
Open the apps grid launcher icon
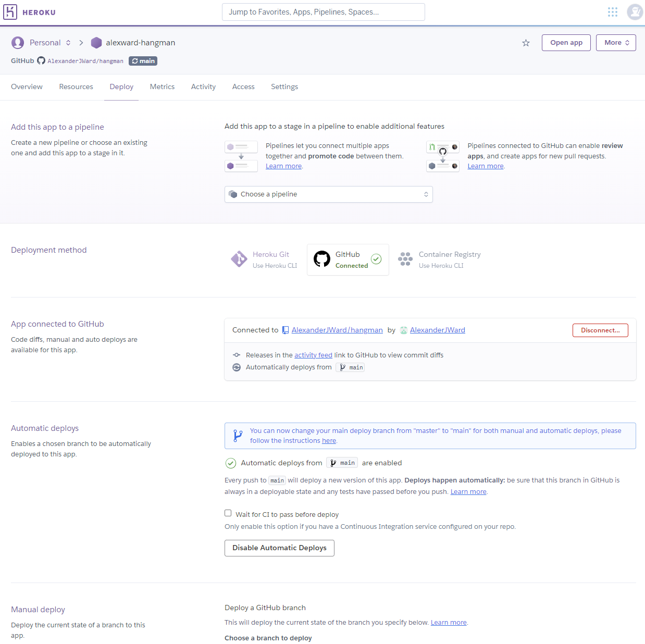tap(613, 12)
